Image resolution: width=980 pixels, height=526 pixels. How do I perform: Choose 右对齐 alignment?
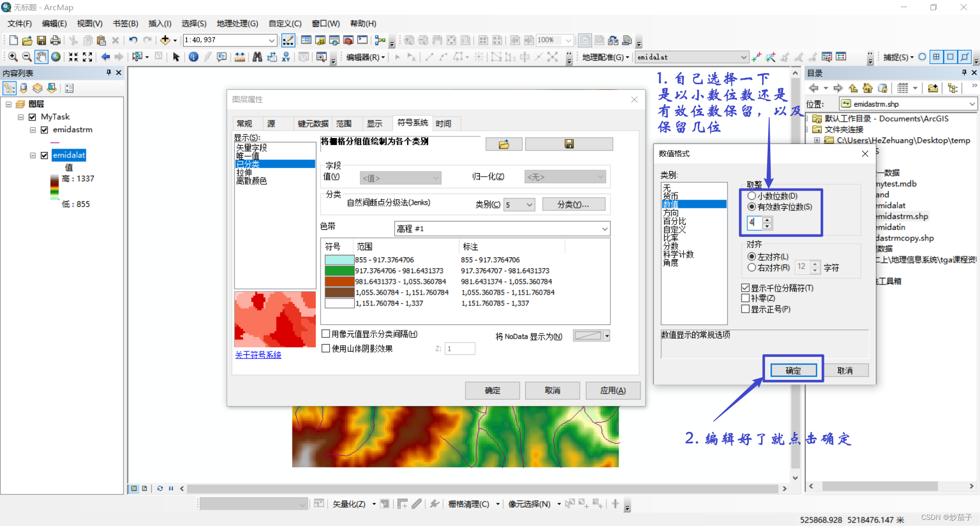point(751,268)
